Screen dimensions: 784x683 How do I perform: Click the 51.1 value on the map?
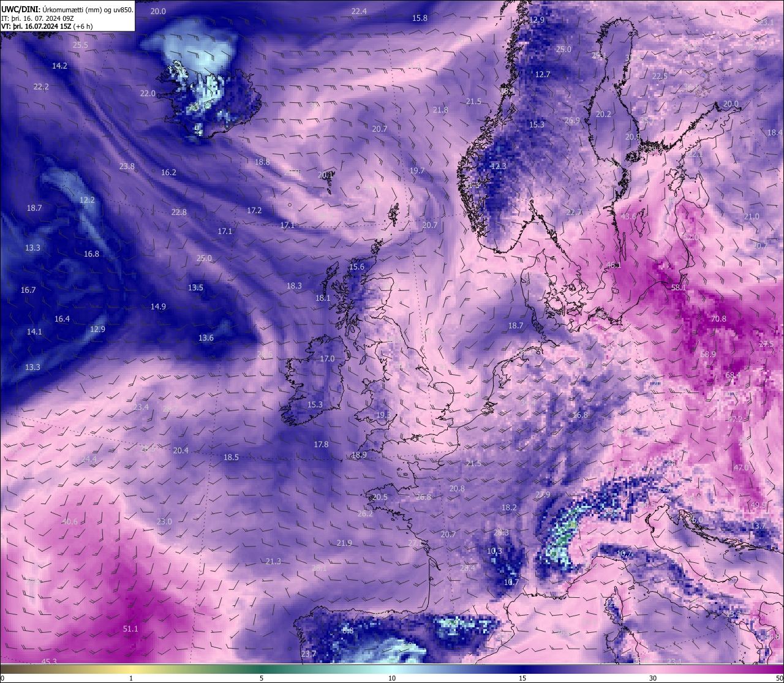pos(130,628)
